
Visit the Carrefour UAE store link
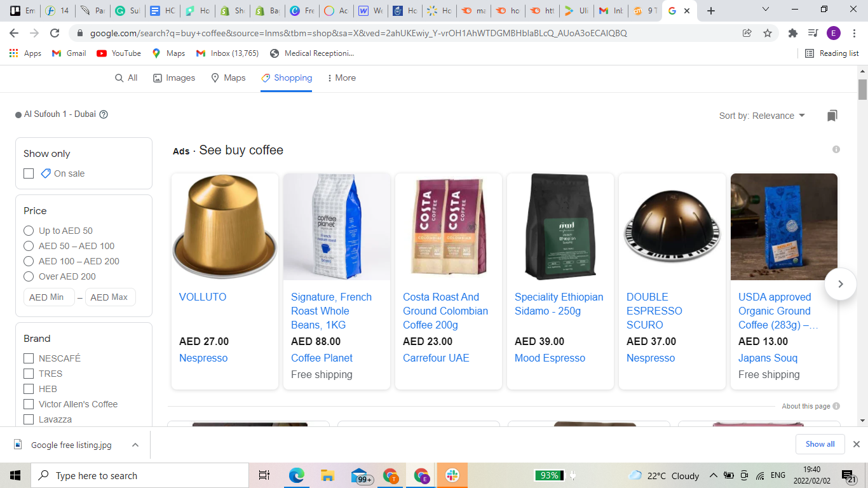tap(436, 358)
